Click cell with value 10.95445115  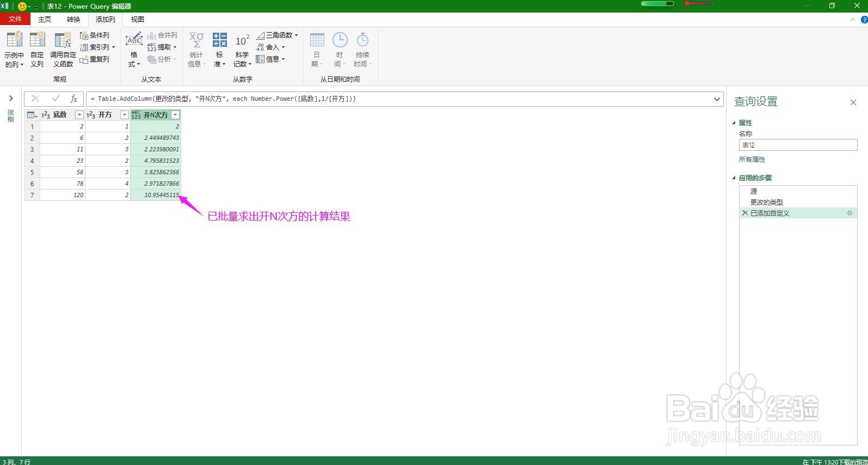click(x=156, y=195)
